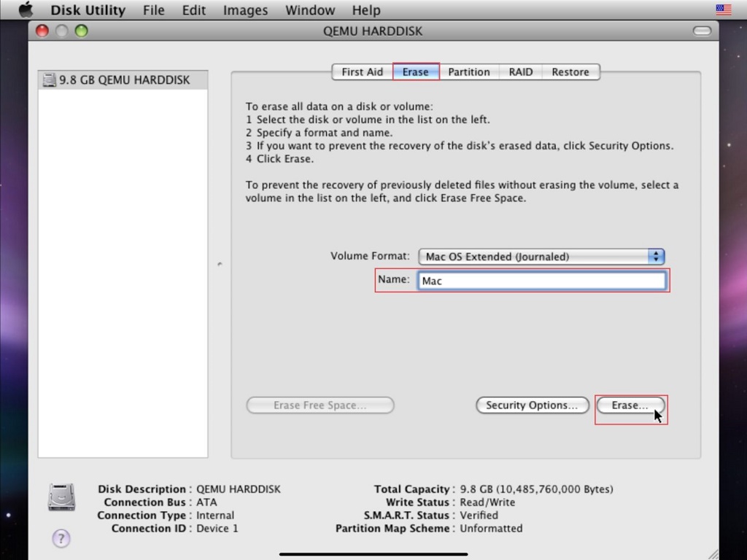Click the hard disk icon beside Disk Description
This screenshot has width=747, height=560.
61,497
